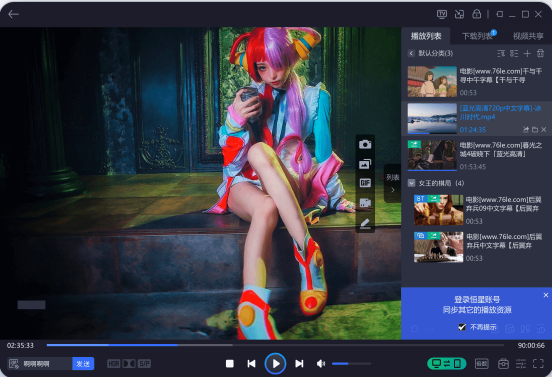
Task: Select the pencil edit tool
Action: tap(365, 223)
